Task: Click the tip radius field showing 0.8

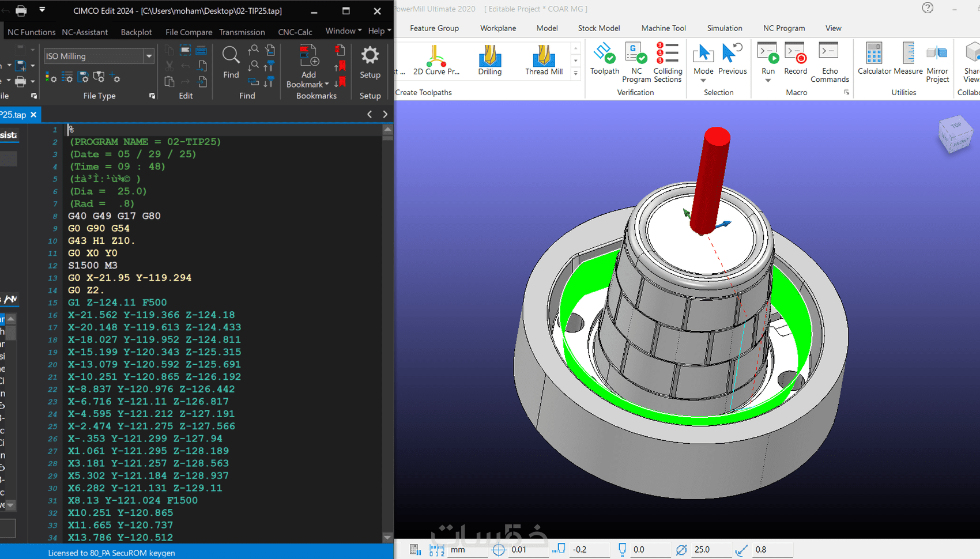Action: click(x=772, y=550)
